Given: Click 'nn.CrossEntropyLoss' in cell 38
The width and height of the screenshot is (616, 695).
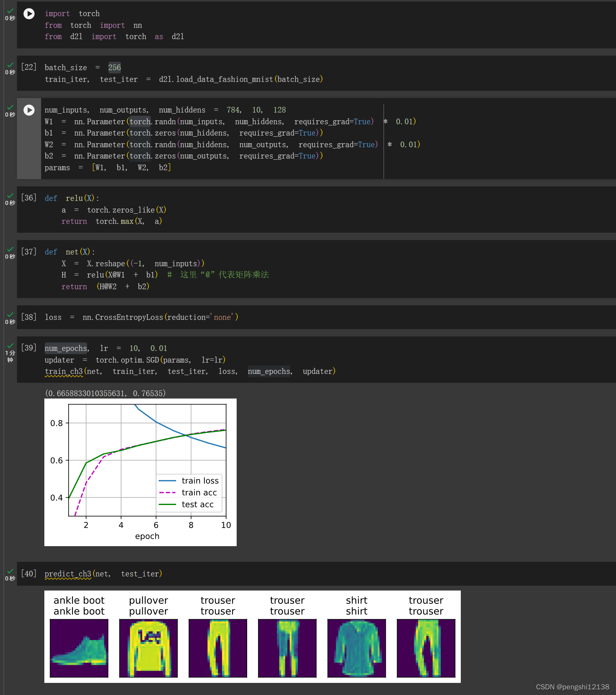Looking at the screenshot, I should tap(123, 317).
